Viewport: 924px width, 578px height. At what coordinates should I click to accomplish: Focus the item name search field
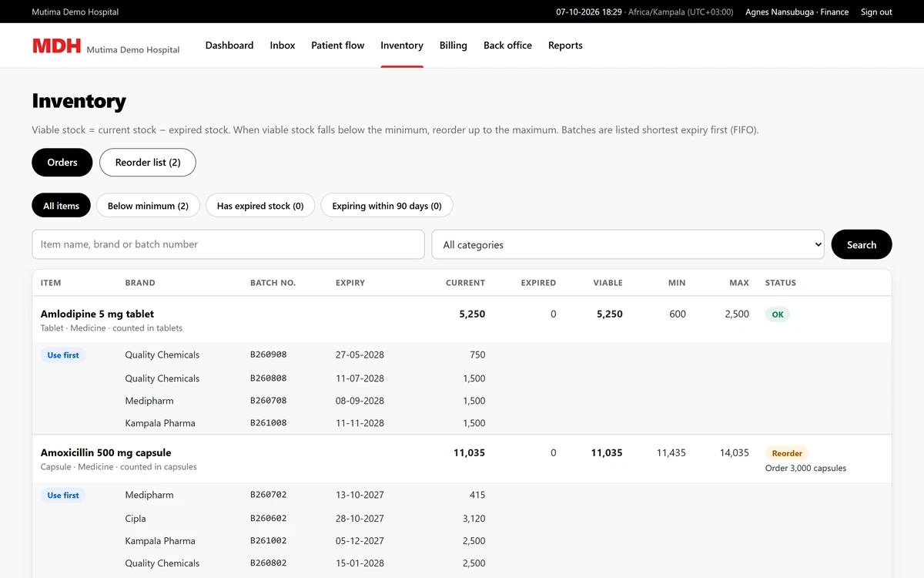[228, 244]
